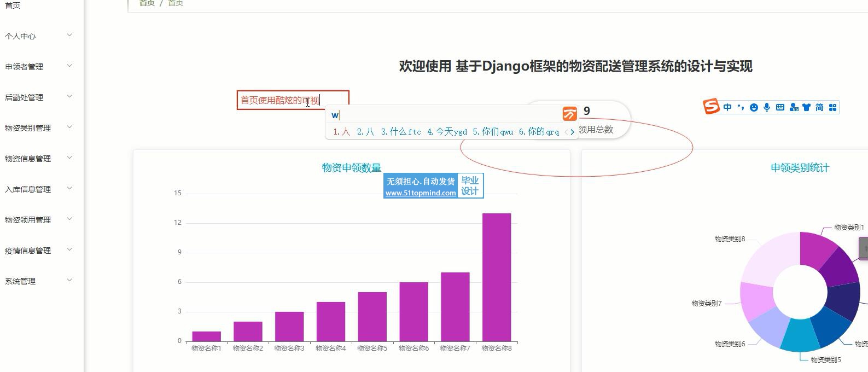This screenshot has height=372, width=868.
Task: Click the Sogou input method logo
Action: click(x=711, y=107)
